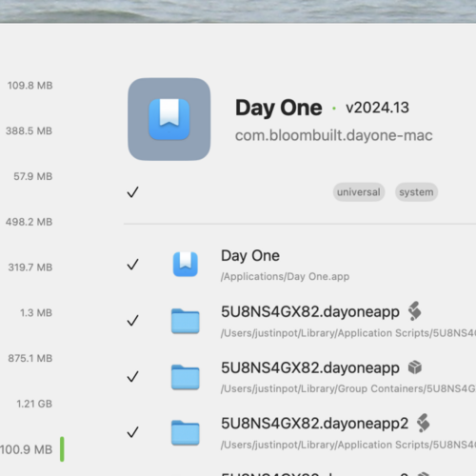Click folder icon of Group Containers 5U8NS4GX82.dayoneapp row
The height and width of the screenshot is (476, 476).
pos(186,377)
